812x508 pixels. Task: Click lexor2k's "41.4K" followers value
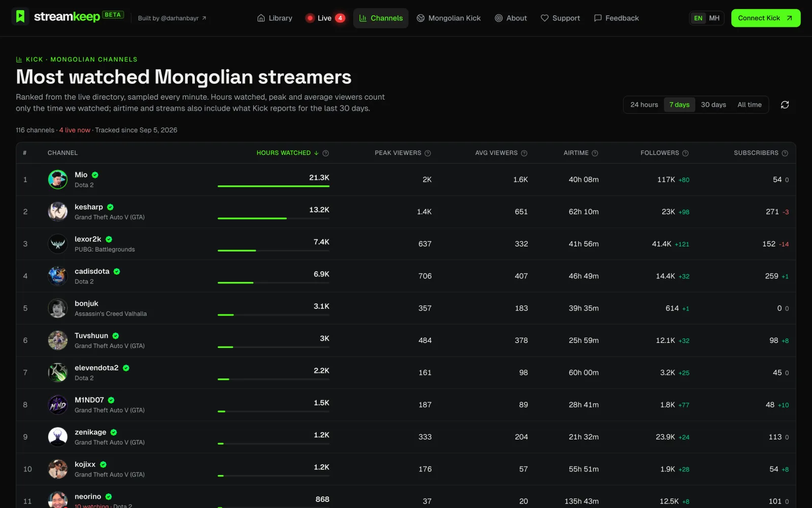point(661,244)
